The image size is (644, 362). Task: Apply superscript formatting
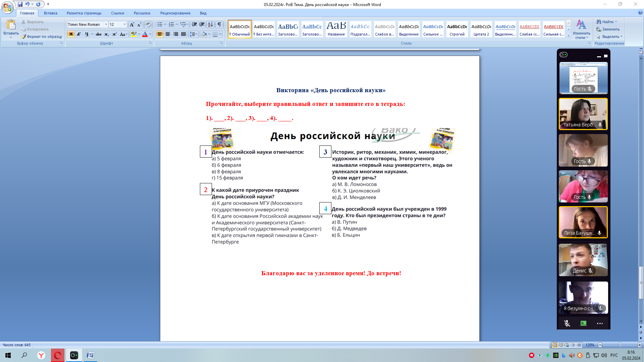tap(115, 34)
